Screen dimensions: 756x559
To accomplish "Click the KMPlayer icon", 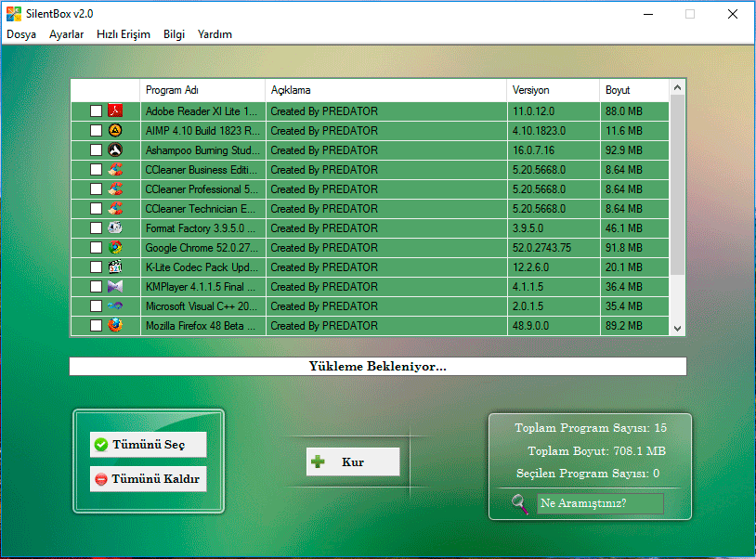I will (x=115, y=287).
